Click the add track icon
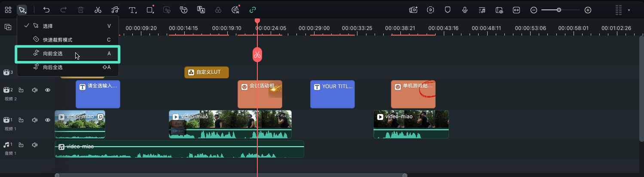 pyautogui.click(x=8, y=27)
